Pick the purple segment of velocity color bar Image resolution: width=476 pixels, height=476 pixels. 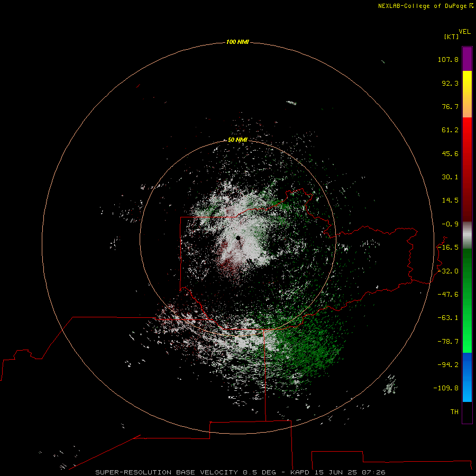tap(467, 59)
